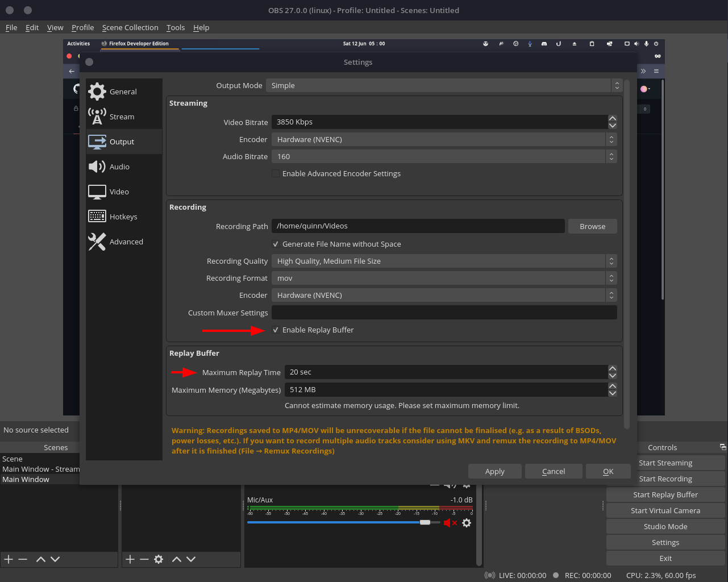Unmute the Mic/Aux speaker icon
The image size is (728, 582).
coord(450,523)
